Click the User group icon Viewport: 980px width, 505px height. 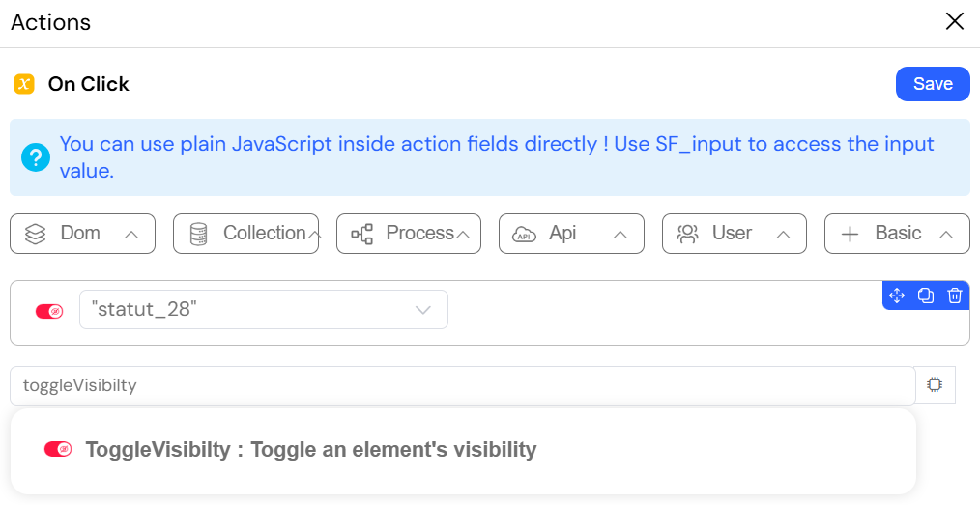pyautogui.click(x=687, y=234)
